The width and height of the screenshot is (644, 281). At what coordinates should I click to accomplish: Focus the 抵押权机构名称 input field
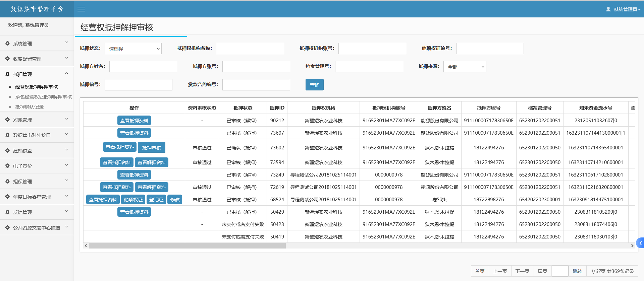coord(250,49)
